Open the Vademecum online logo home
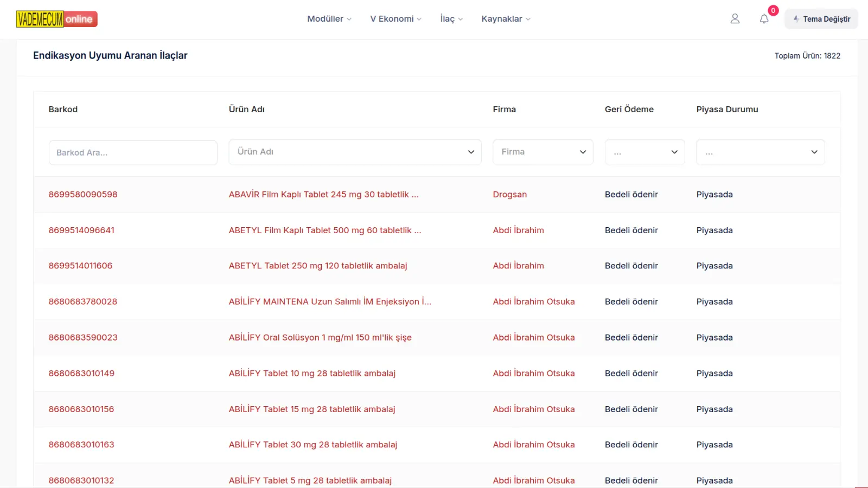The image size is (868, 488). (x=57, y=19)
